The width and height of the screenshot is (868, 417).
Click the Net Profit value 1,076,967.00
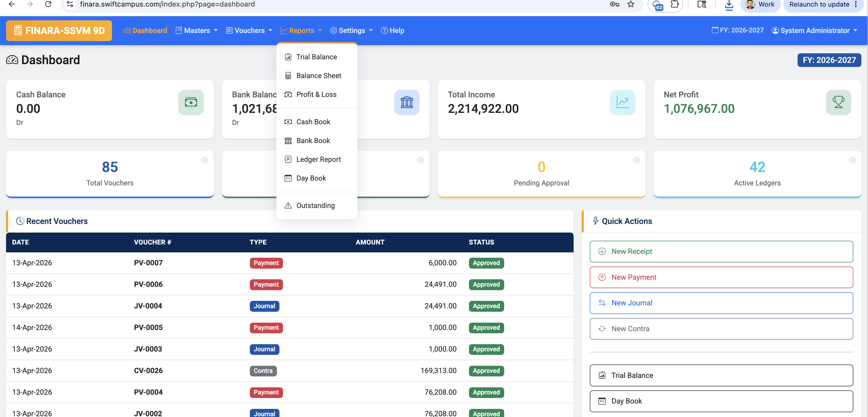(699, 109)
